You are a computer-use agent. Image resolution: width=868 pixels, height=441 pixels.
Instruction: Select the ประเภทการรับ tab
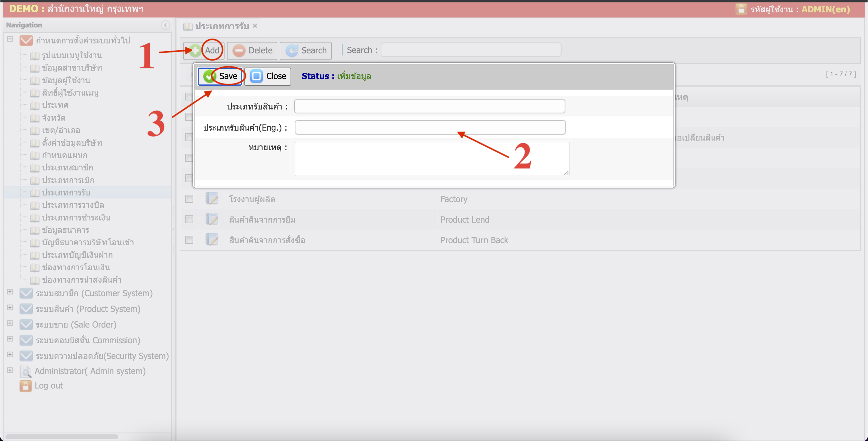(x=222, y=26)
